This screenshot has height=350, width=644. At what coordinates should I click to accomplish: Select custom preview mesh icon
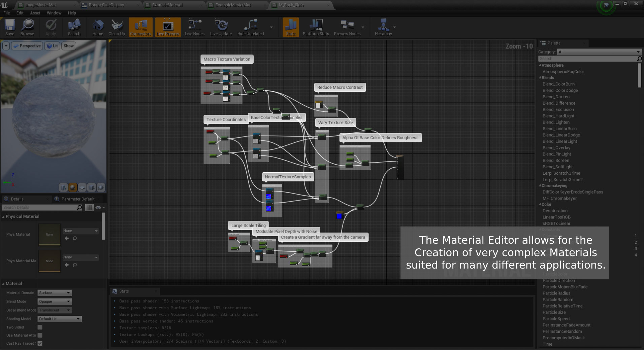(101, 187)
